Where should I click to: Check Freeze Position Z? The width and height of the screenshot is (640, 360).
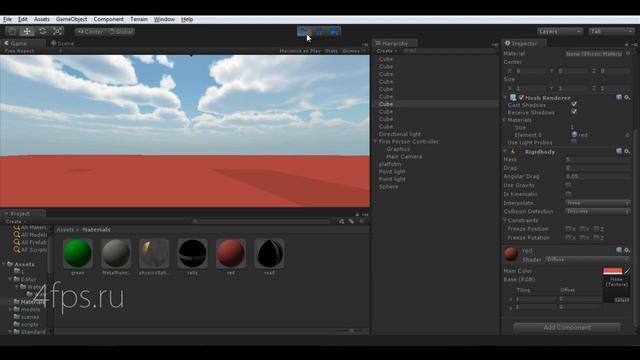click(x=596, y=229)
